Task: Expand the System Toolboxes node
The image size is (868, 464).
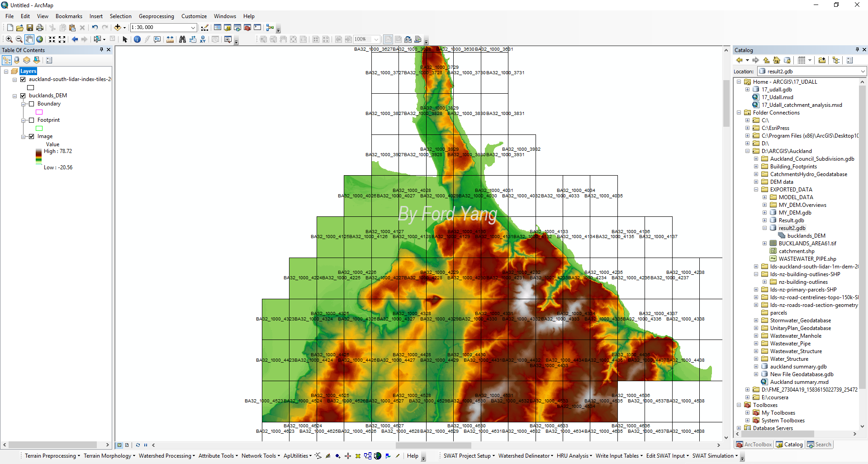Action: click(x=747, y=421)
